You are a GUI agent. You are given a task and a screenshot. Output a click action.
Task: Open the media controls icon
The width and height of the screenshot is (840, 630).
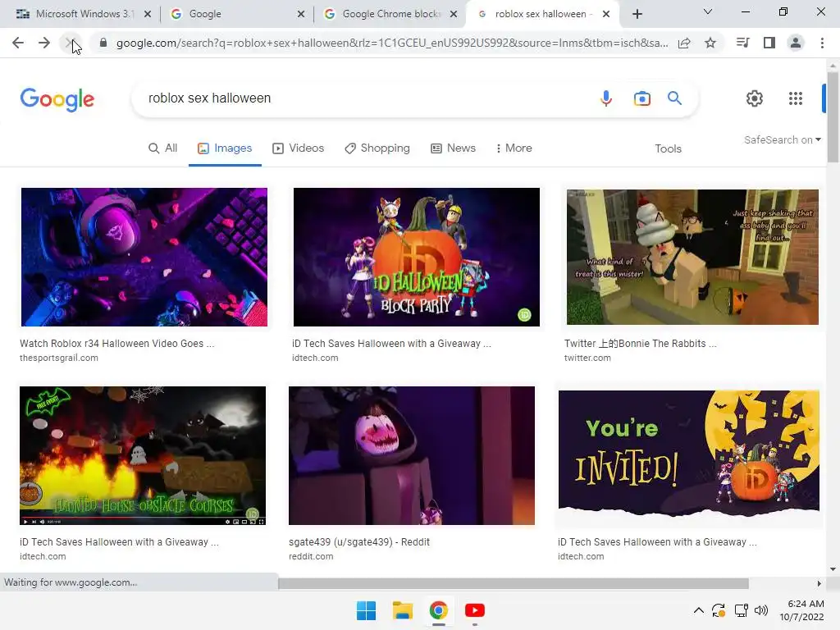(x=742, y=43)
